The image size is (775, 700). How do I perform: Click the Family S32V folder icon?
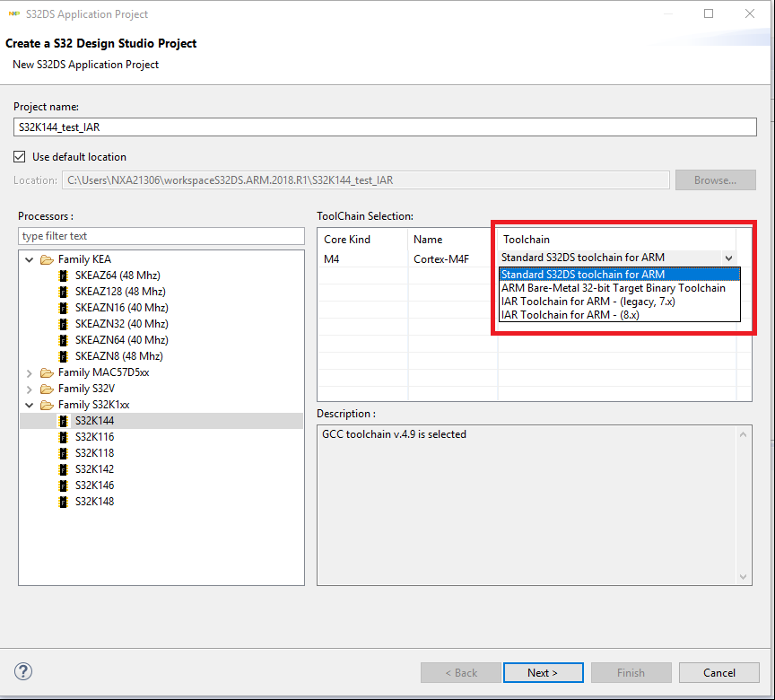(47, 389)
